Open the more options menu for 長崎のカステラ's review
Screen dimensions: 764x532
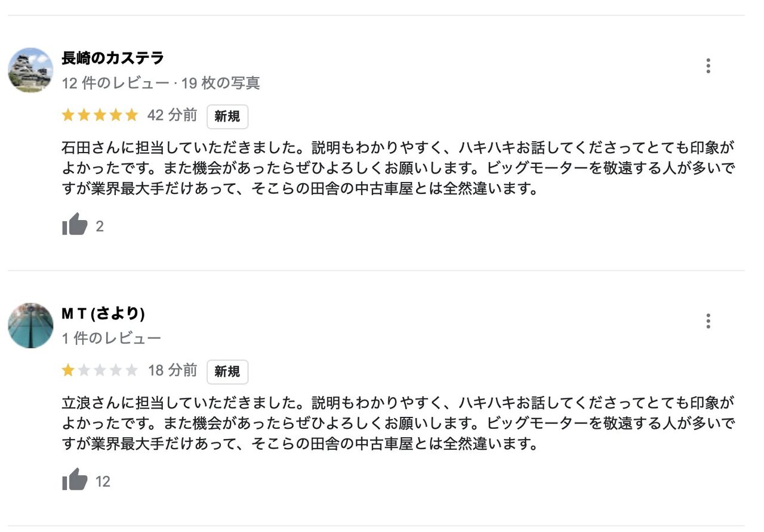pos(708,66)
